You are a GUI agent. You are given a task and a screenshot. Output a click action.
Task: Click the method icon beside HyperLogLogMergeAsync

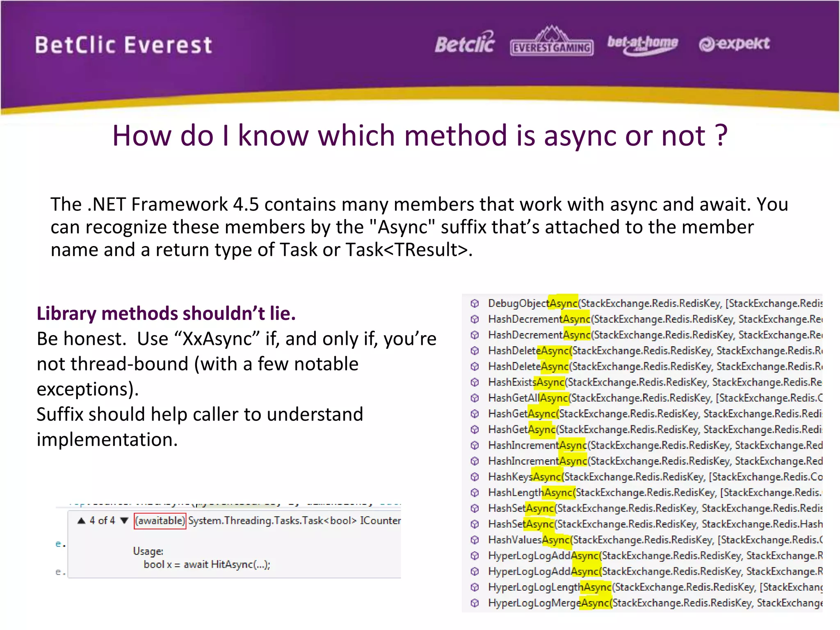pos(475,603)
